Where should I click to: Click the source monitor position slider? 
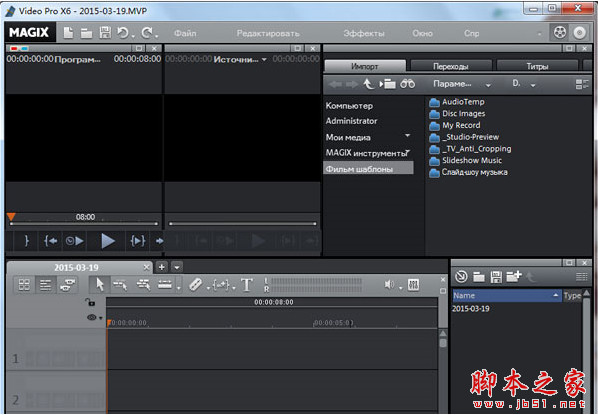pos(243,224)
